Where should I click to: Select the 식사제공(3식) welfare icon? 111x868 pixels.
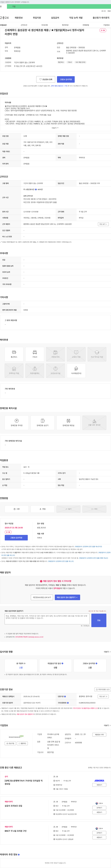pyautogui.click(x=76, y=371)
